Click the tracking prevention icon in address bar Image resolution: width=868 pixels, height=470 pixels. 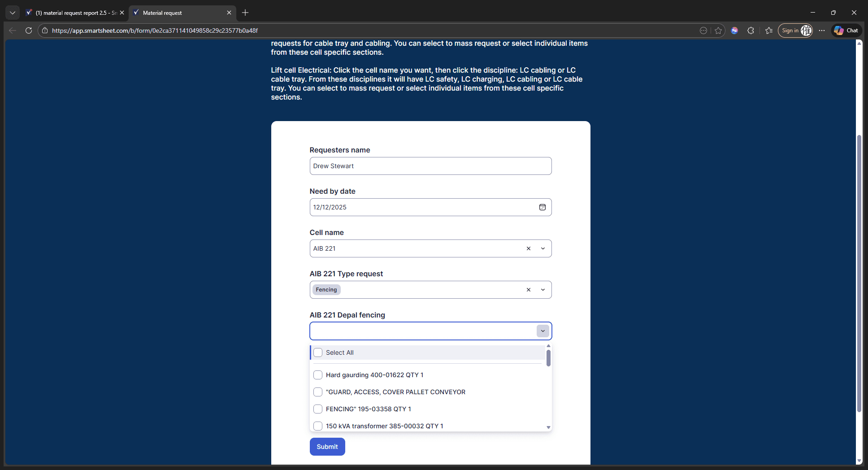pos(703,30)
